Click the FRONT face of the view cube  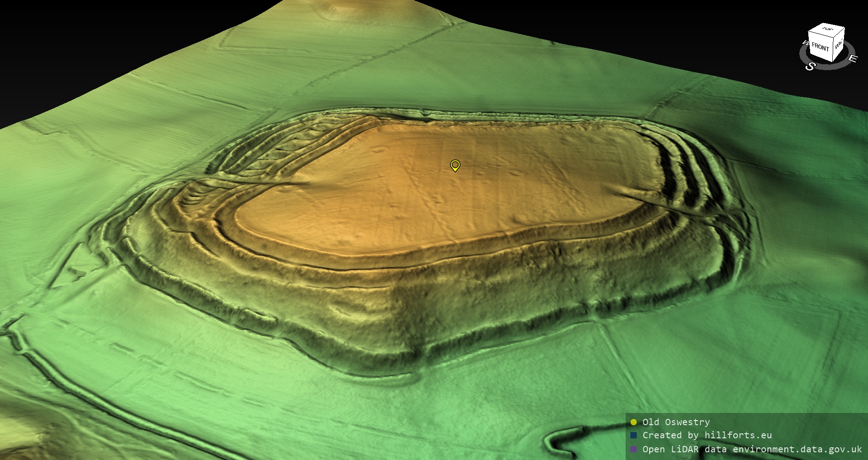click(820, 47)
